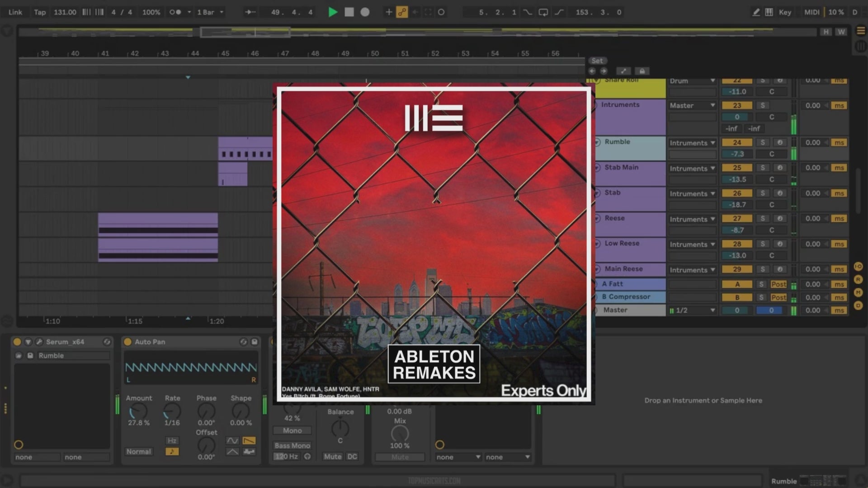Image resolution: width=868 pixels, height=488 pixels.
Task: Click Serum_x64 hot-swap icon
Action: point(107,342)
